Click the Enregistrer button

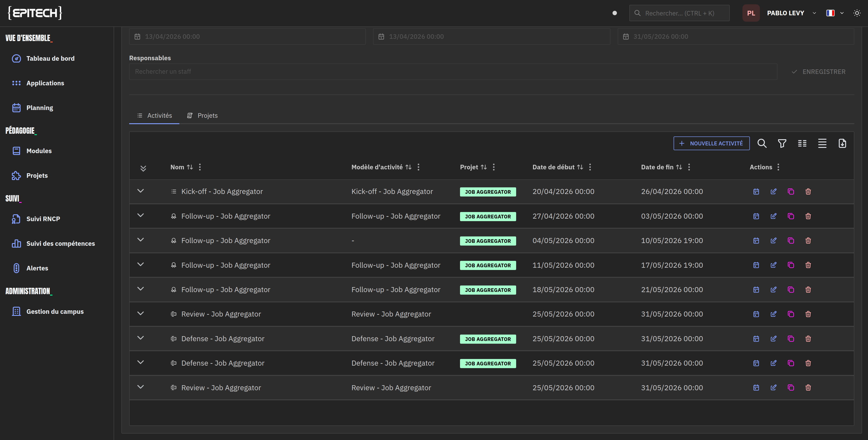[818, 72]
